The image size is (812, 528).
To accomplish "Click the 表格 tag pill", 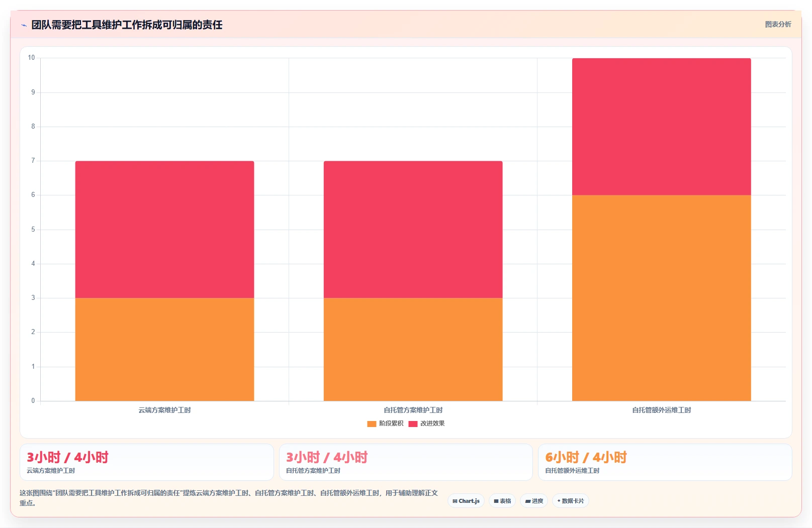I will click(502, 501).
